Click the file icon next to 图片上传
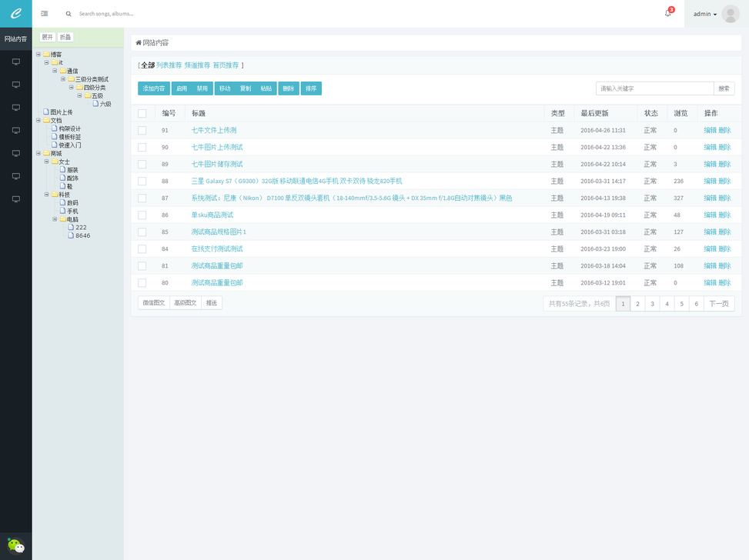 [x=46, y=112]
